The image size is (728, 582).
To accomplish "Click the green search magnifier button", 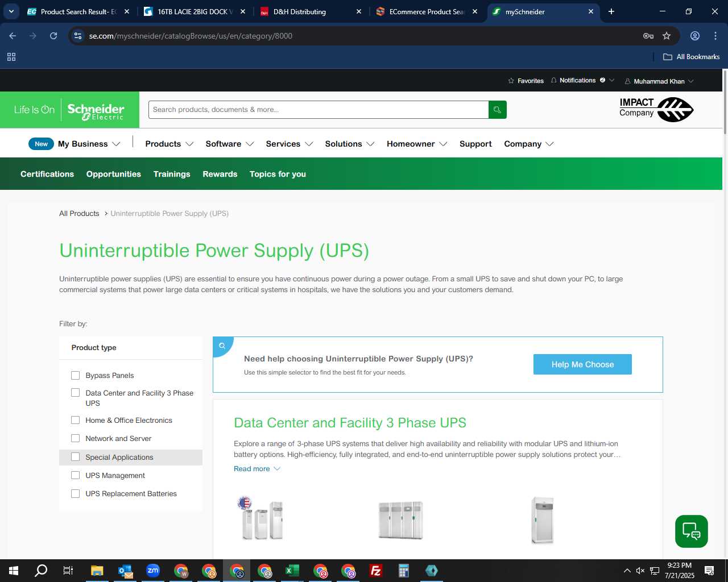I will click(x=497, y=110).
